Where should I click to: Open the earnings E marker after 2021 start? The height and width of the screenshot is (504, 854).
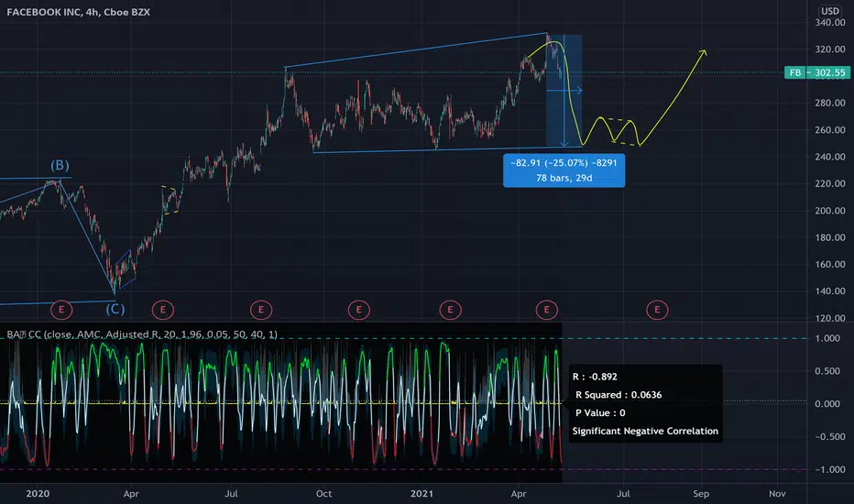[451, 310]
